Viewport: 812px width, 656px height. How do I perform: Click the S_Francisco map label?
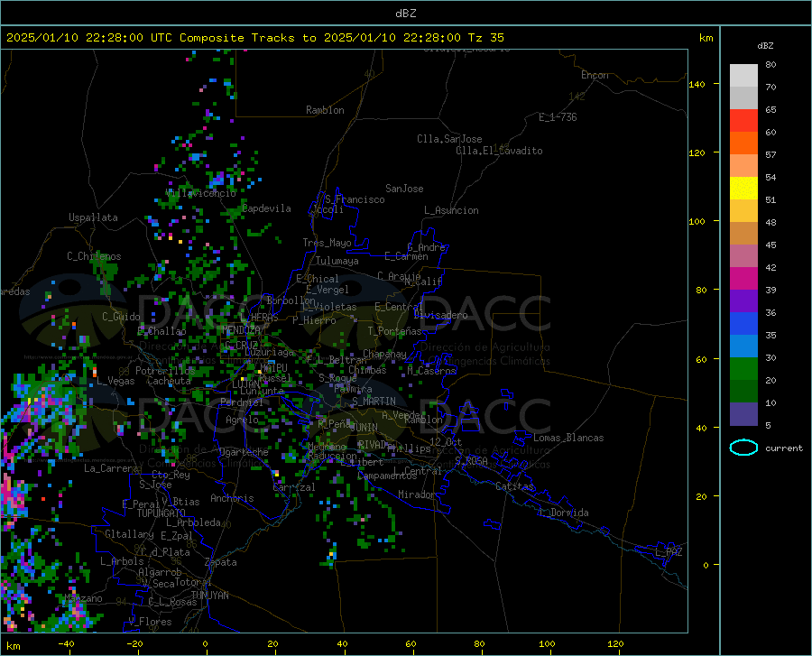click(355, 199)
